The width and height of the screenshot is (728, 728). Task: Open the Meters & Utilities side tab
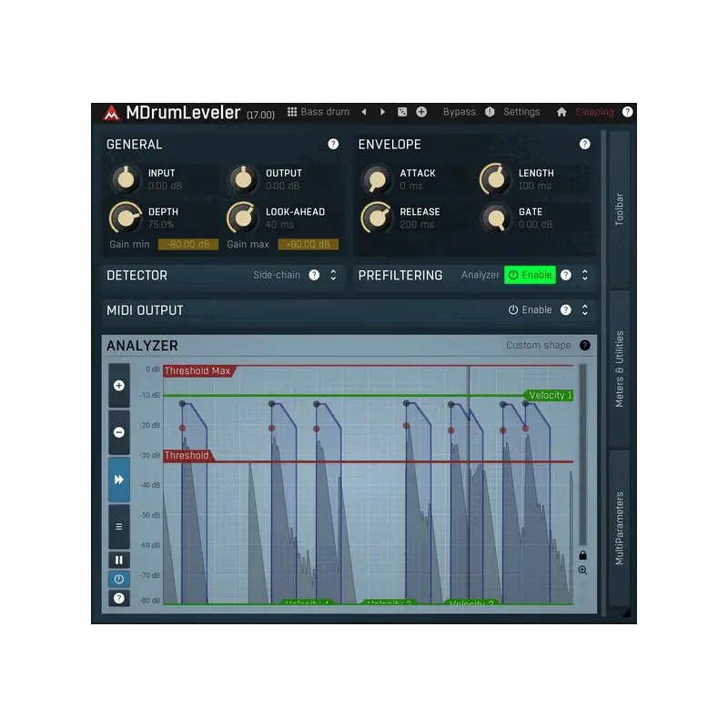point(620,369)
